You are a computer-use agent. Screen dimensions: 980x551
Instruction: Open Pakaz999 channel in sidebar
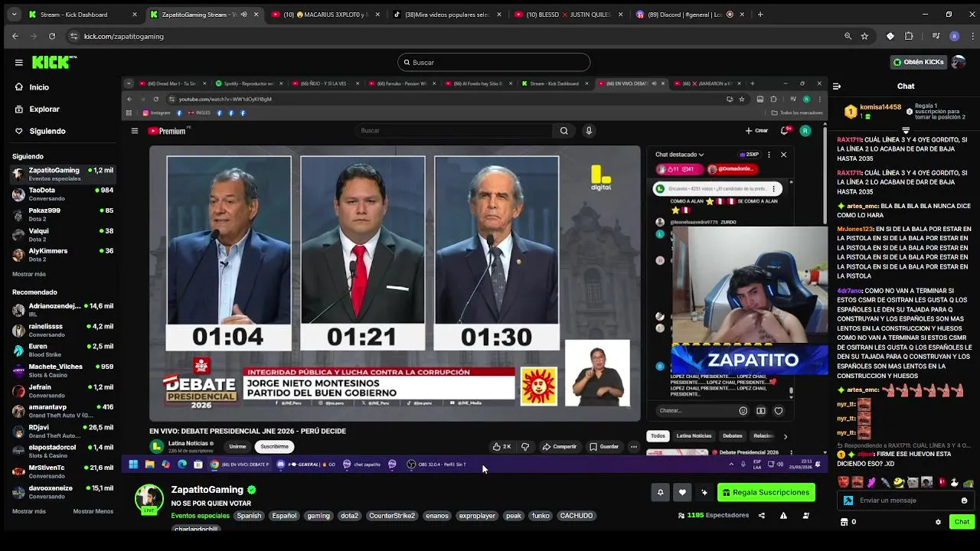coord(63,214)
